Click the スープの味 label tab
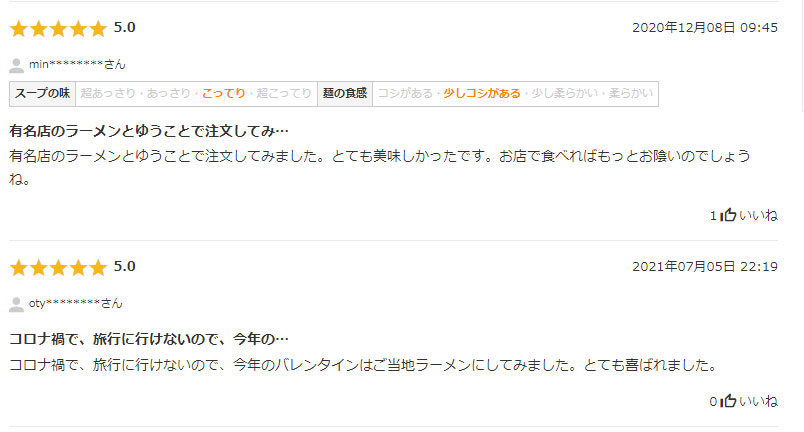 point(43,93)
